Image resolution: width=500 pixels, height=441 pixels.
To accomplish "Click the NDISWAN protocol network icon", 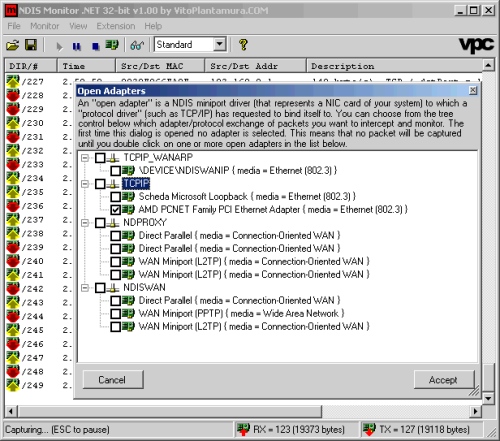I will (x=113, y=287).
